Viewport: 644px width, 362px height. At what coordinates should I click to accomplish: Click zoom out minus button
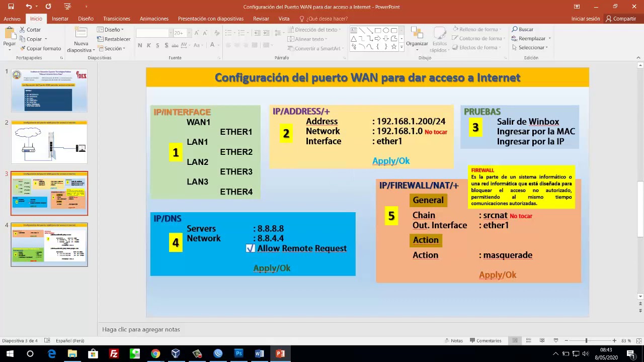(x=566, y=341)
